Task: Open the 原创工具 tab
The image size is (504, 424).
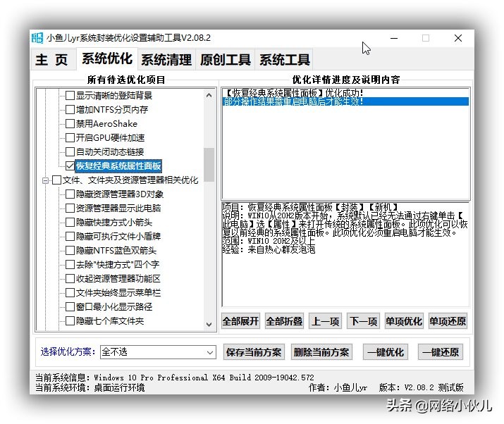Action: point(226,60)
